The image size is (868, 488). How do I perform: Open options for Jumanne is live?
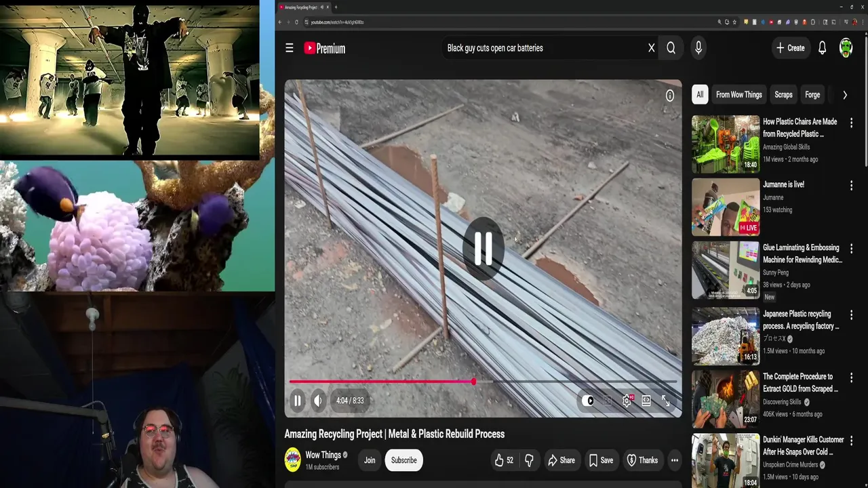pos(851,185)
